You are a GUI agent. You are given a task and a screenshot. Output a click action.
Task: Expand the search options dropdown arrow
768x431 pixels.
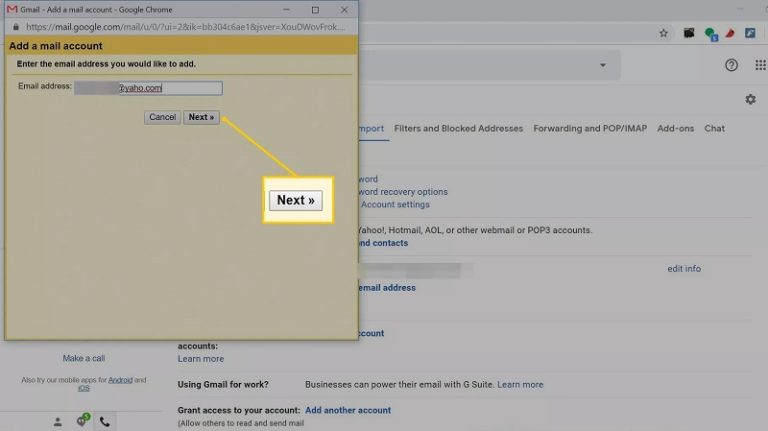[602, 65]
